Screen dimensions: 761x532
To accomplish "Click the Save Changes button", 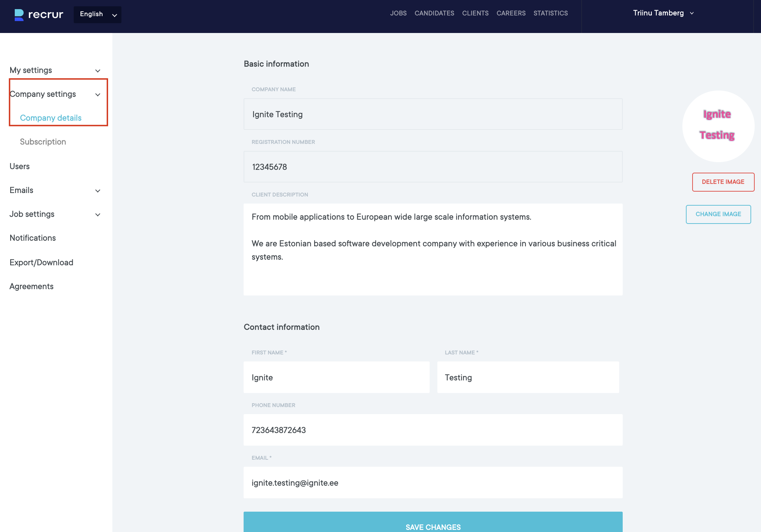I will (433, 525).
